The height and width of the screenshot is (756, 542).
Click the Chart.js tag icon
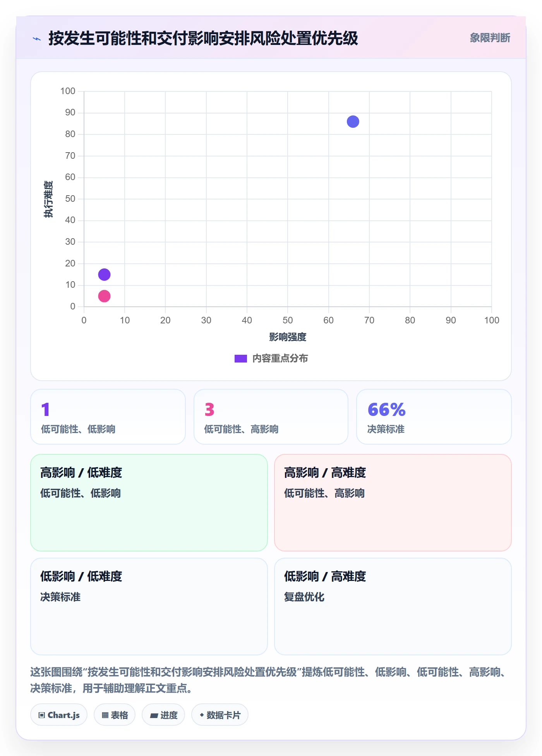42,715
